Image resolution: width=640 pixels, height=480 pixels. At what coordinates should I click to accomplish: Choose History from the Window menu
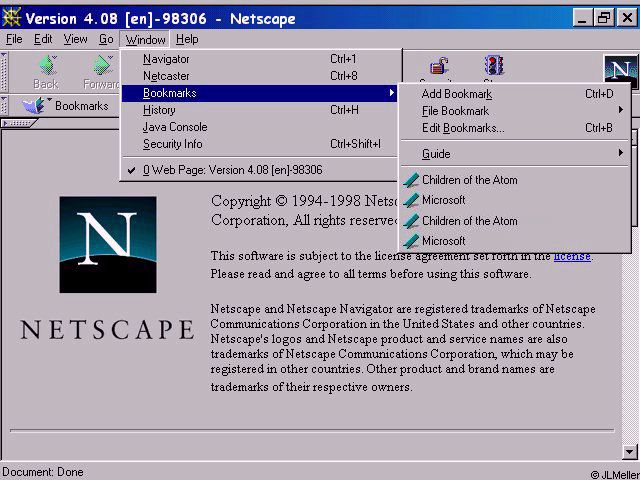[x=260, y=110]
